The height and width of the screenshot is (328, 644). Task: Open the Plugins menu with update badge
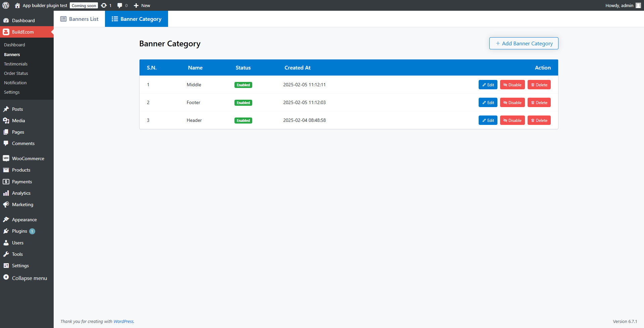19,231
